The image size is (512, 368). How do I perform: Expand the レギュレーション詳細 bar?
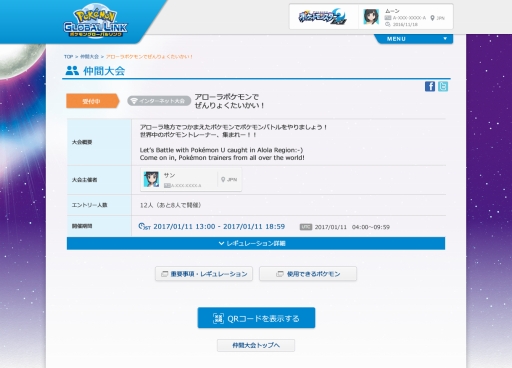(256, 243)
